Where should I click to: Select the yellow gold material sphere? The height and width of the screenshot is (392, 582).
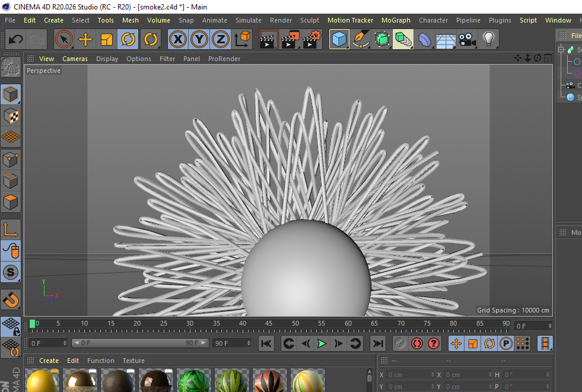click(x=42, y=381)
